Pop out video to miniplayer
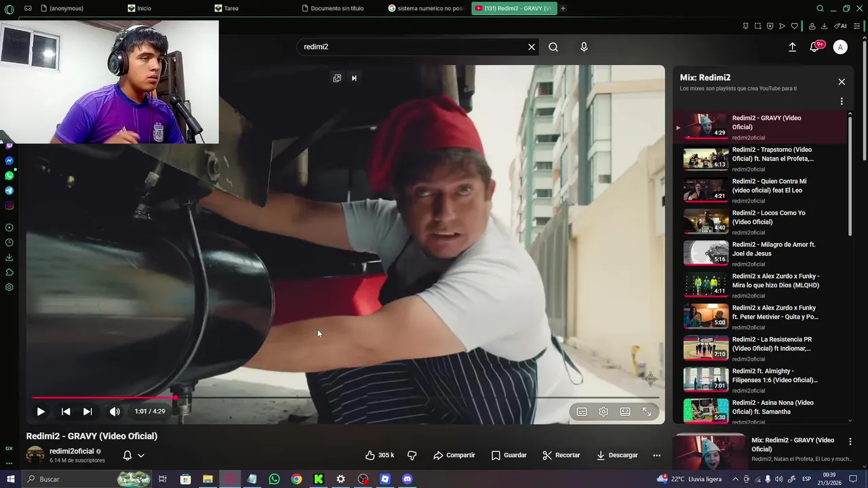 (x=337, y=78)
